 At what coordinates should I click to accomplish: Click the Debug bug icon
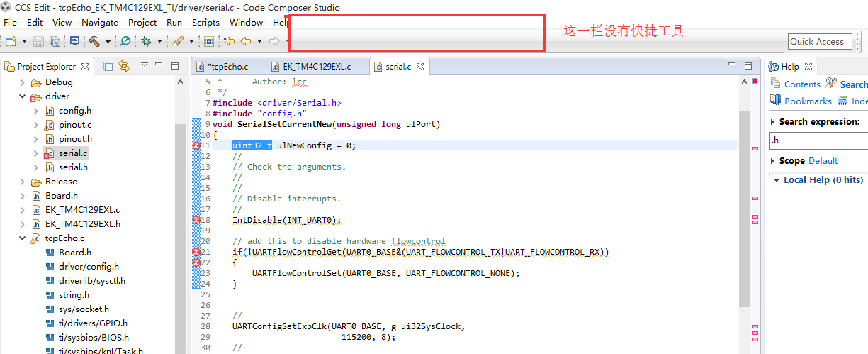(x=146, y=41)
